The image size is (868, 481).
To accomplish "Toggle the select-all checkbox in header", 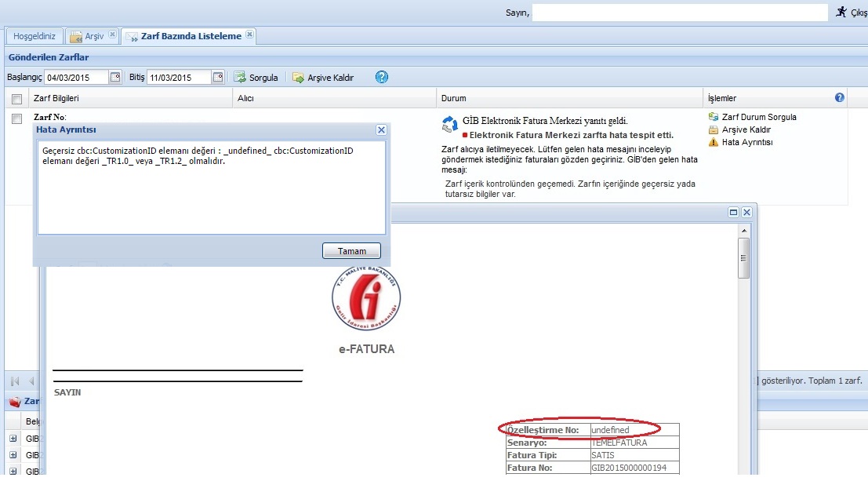I will click(16, 99).
